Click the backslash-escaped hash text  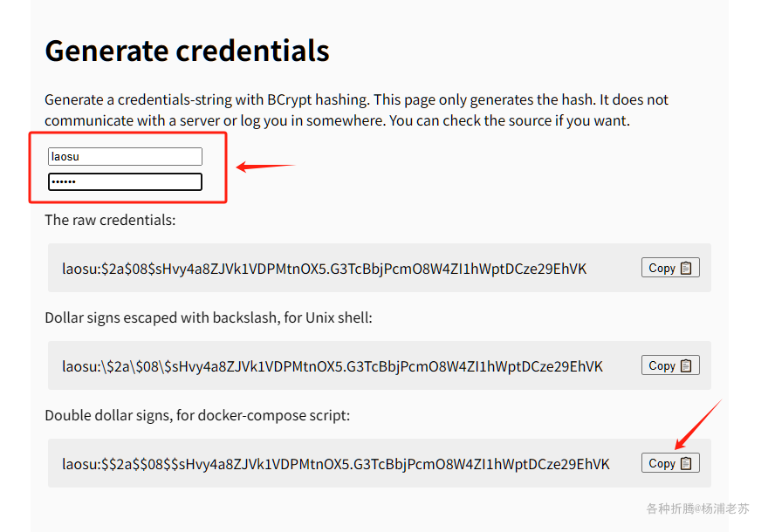333,366
